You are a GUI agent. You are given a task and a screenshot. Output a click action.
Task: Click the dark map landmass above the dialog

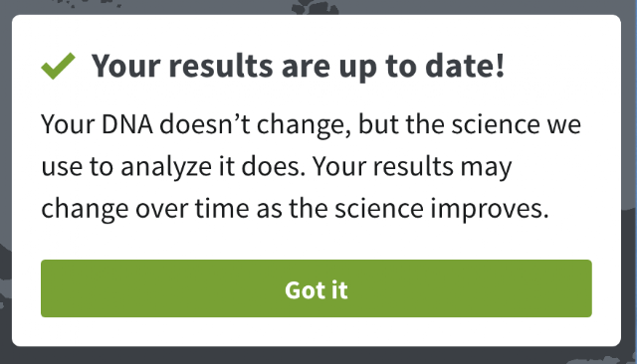point(316,7)
